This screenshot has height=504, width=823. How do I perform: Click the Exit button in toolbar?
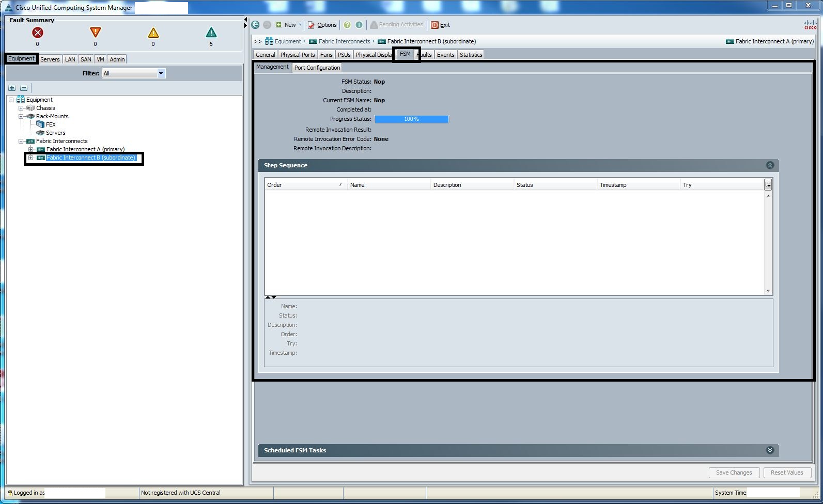point(441,25)
